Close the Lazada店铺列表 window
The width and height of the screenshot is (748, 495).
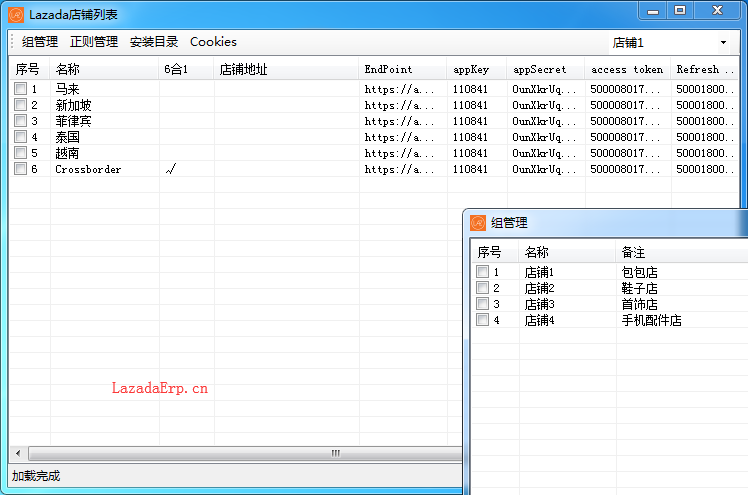point(717,10)
